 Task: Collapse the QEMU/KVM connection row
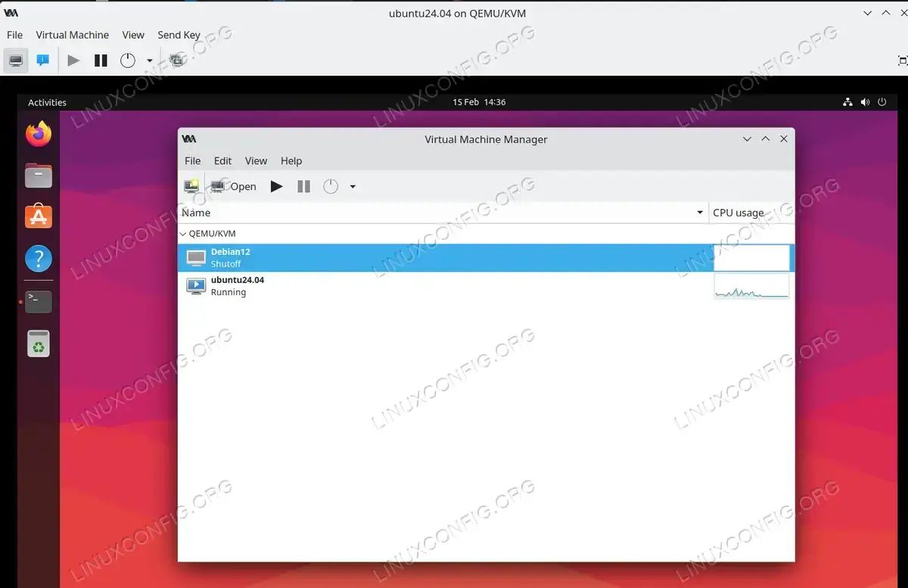(x=183, y=234)
